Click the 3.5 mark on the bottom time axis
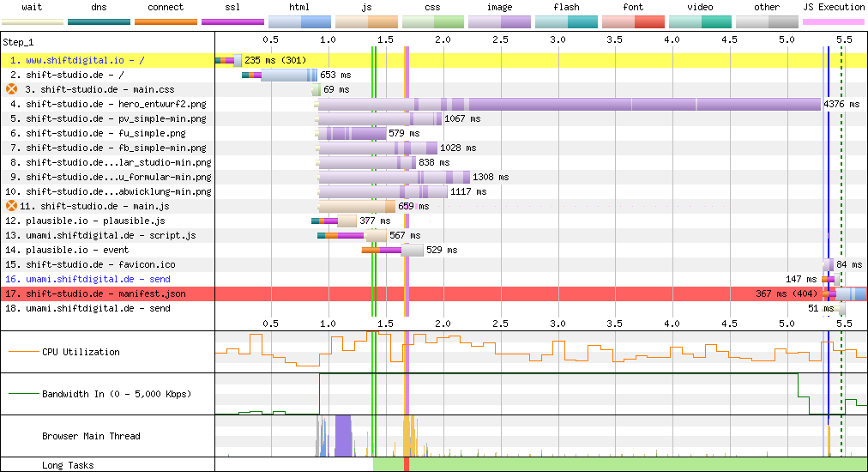The width and height of the screenshot is (868, 472). click(x=614, y=323)
